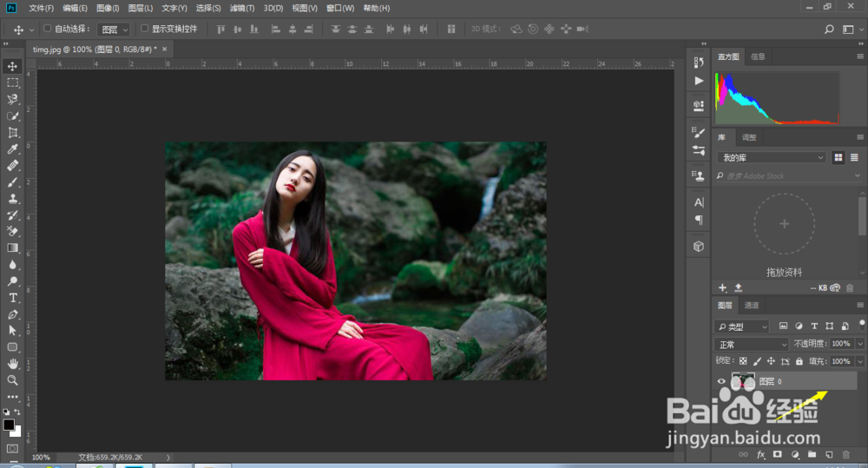This screenshot has width=868, height=468.
Task: Switch to the 通道 tab
Action: click(x=752, y=305)
